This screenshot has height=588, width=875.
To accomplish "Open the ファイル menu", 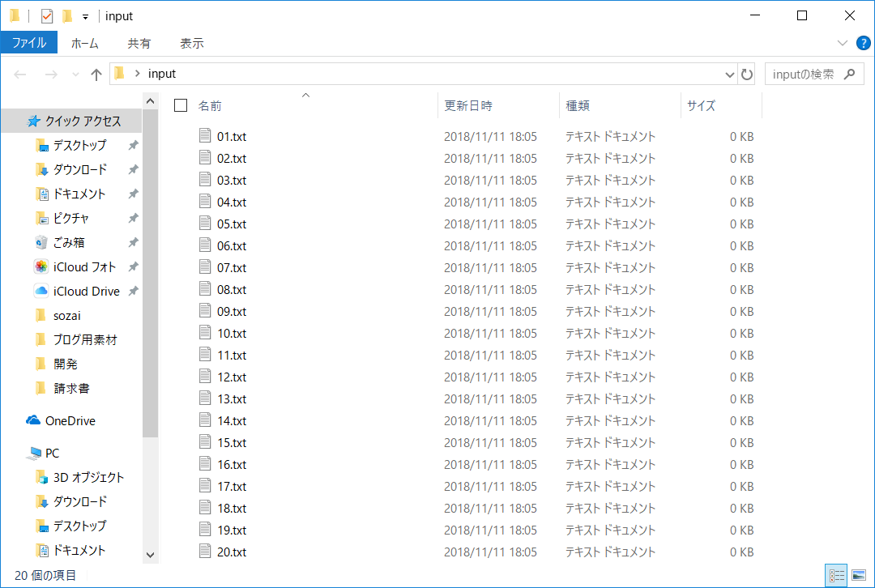I will click(x=29, y=43).
